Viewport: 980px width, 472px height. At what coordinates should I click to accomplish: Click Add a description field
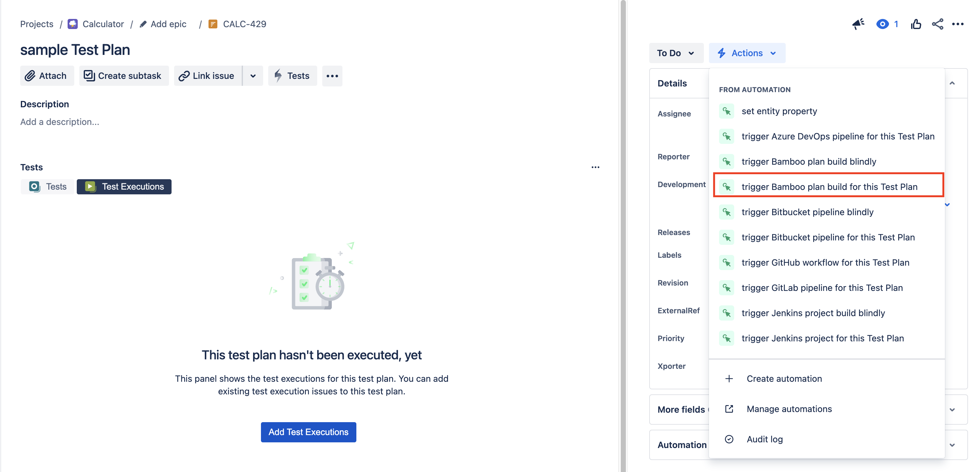point(60,122)
